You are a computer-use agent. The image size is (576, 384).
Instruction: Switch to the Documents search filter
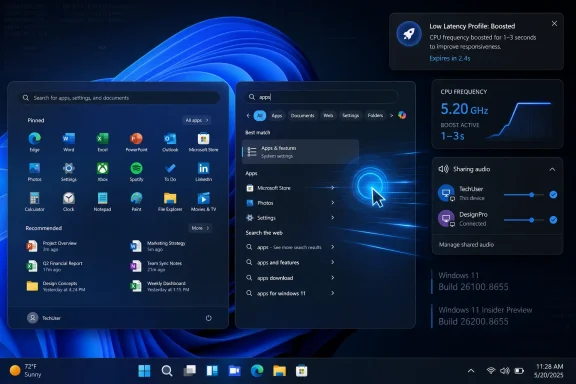(x=302, y=115)
